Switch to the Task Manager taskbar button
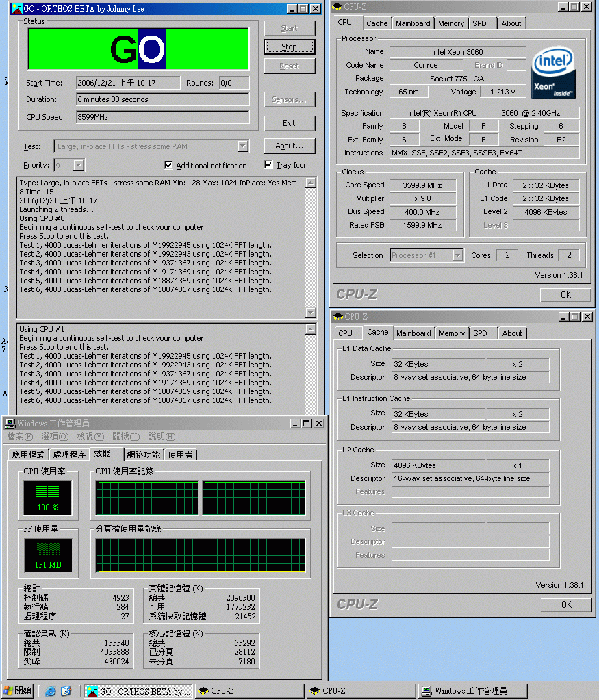The image size is (599, 700). [x=472, y=691]
